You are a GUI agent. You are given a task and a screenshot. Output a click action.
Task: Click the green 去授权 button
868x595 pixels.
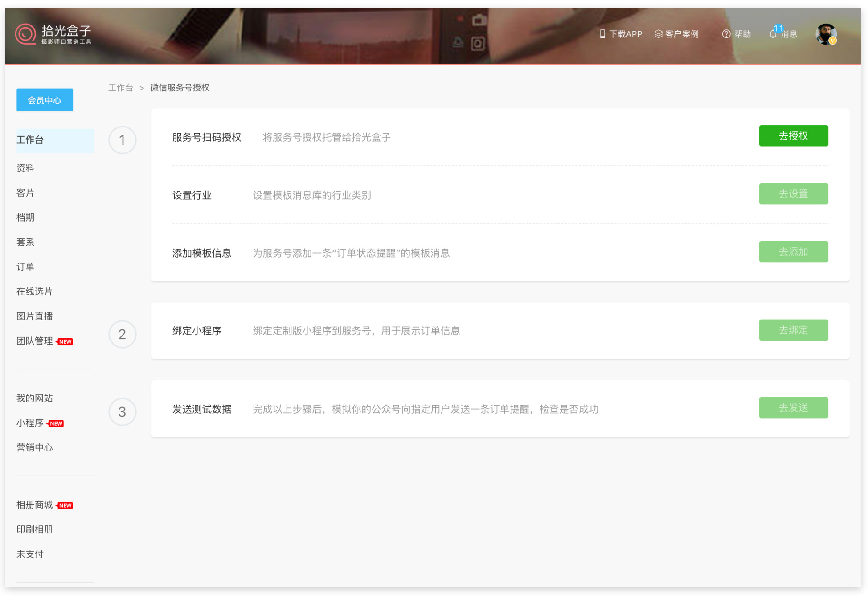coord(793,136)
